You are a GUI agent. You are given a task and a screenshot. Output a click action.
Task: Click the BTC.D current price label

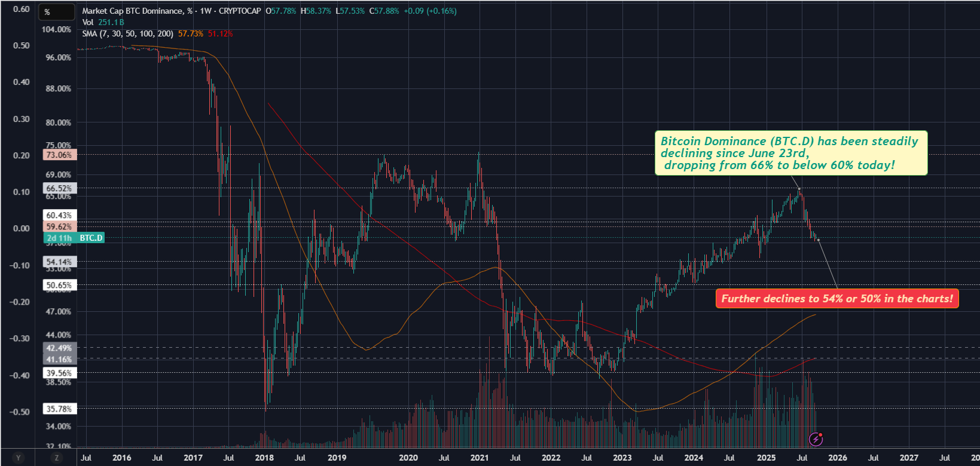pyautogui.click(x=91, y=238)
